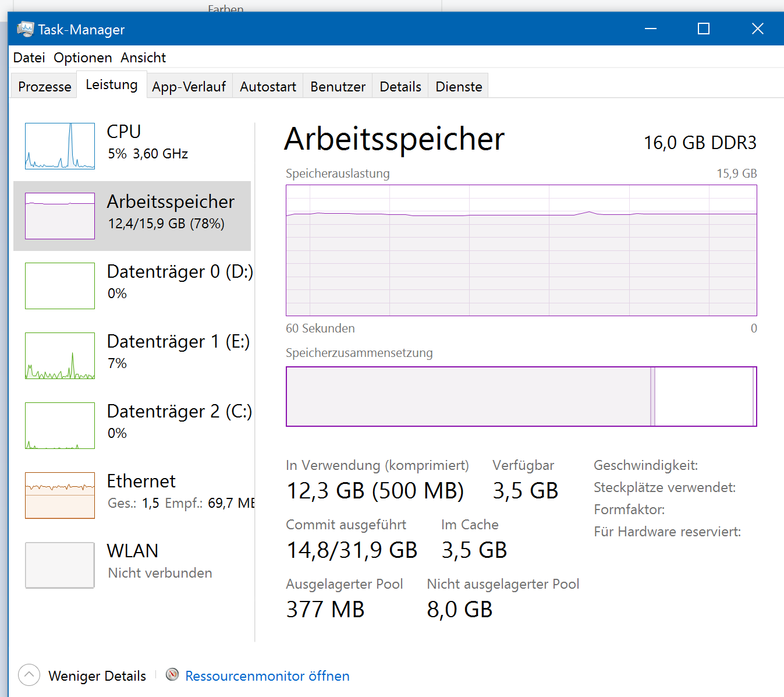Image resolution: width=784 pixels, height=697 pixels.
Task: Open the Optionen menu
Action: (83, 58)
